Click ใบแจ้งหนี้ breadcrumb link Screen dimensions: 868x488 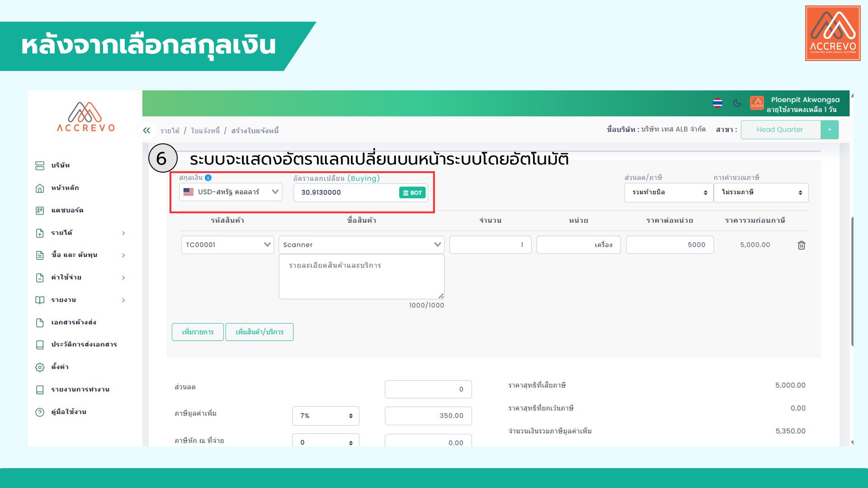[205, 131]
